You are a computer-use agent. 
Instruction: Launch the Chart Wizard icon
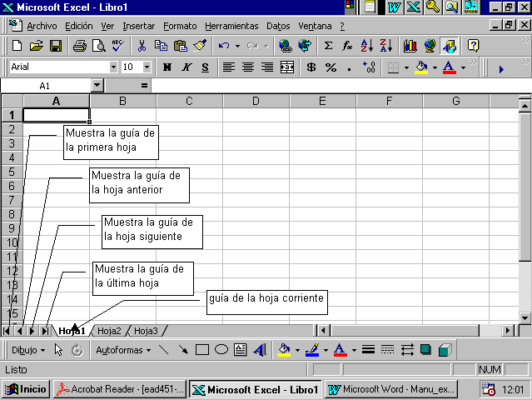(410, 46)
